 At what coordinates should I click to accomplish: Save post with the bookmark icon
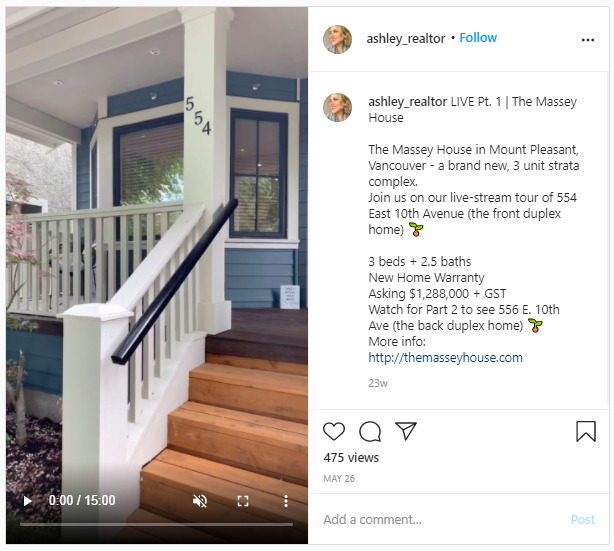(586, 431)
